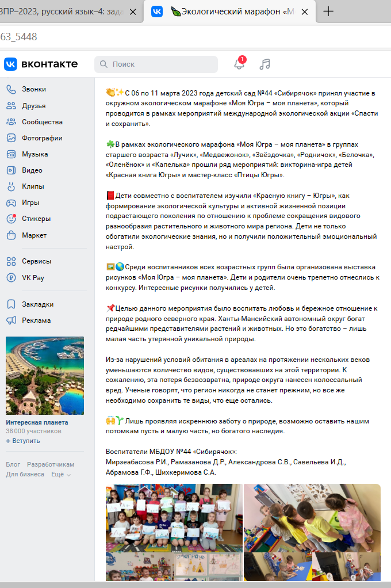The height and width of the screenshot is (588, 391).
Task: Open Стикеры smiley icon in sidebar
Action: [11, 219]
